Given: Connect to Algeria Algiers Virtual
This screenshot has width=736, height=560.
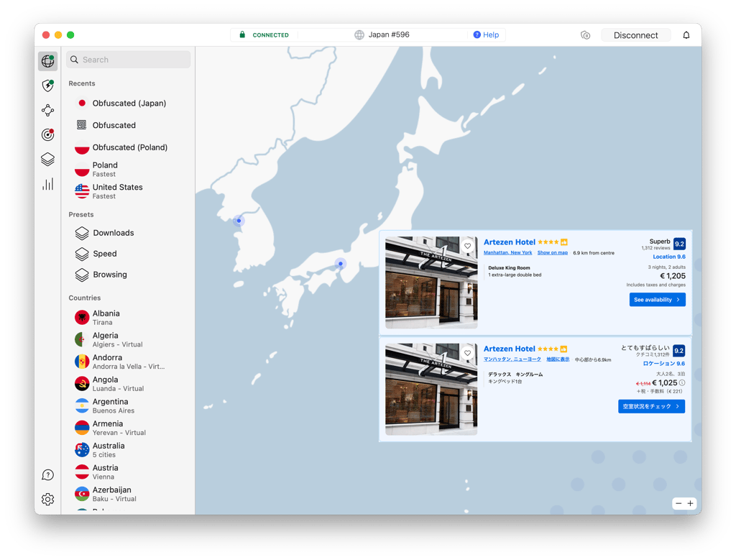Looking at the screenshot, I should point(128,340).
